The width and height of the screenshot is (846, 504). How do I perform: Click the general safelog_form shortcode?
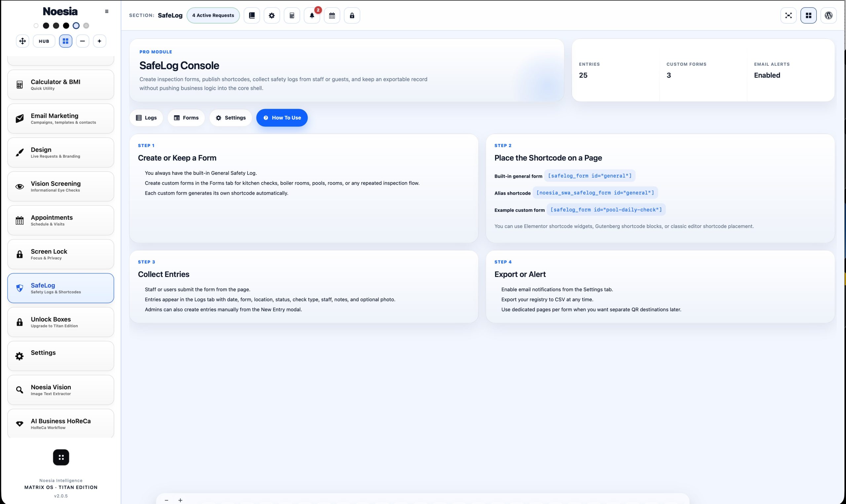tap(590, 176)
